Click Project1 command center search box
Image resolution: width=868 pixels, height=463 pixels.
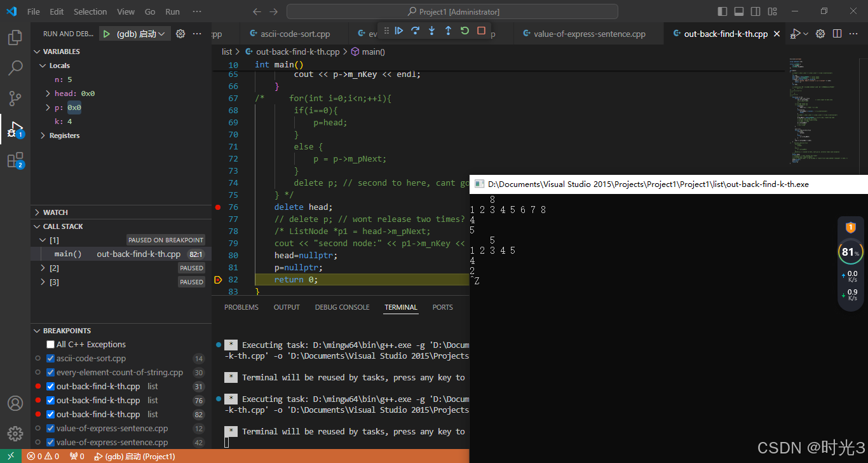452,11
